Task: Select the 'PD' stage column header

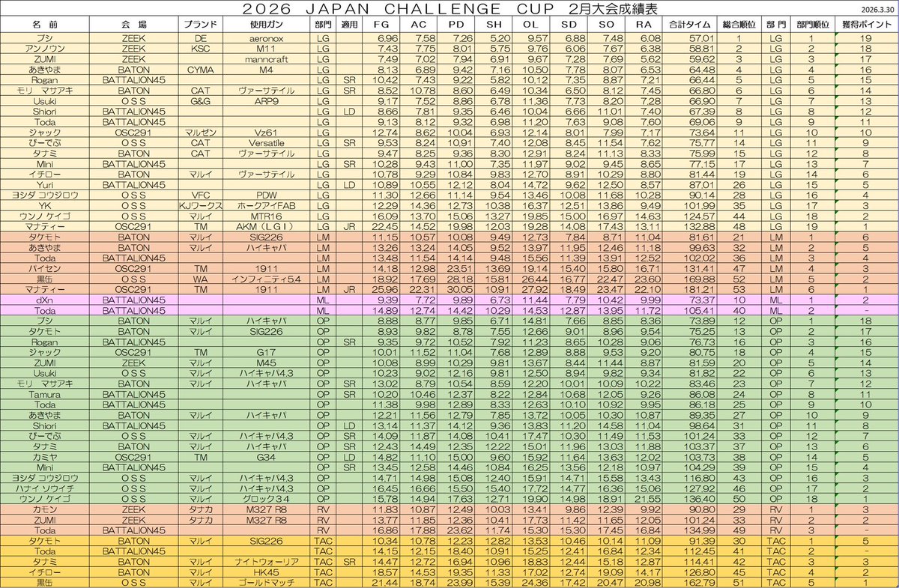Action: point(455,24)
